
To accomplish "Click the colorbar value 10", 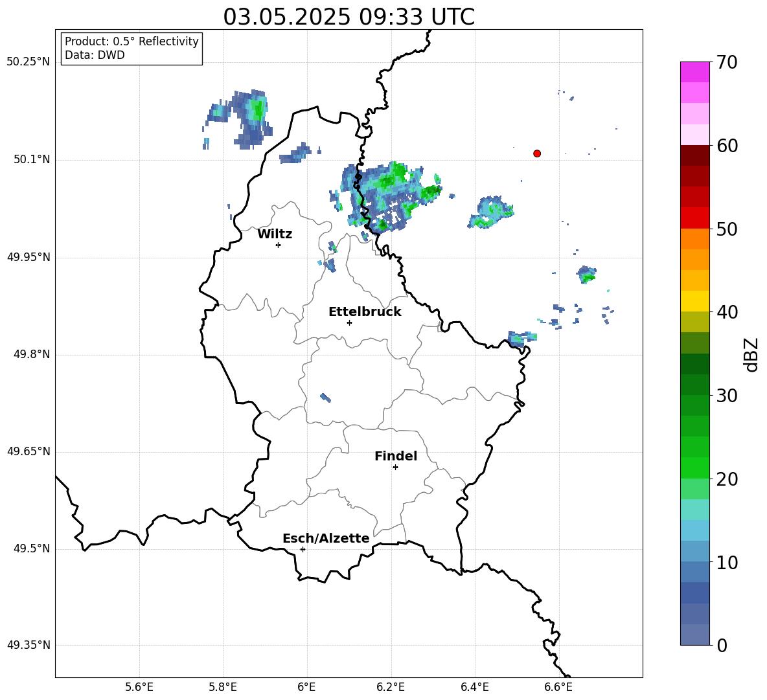I will click(727, 563).
